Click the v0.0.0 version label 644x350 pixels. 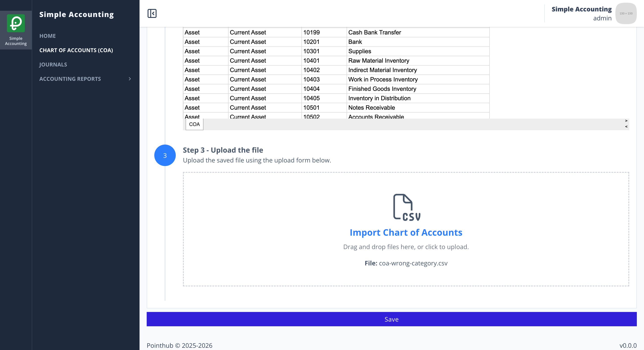coord(628,345)
